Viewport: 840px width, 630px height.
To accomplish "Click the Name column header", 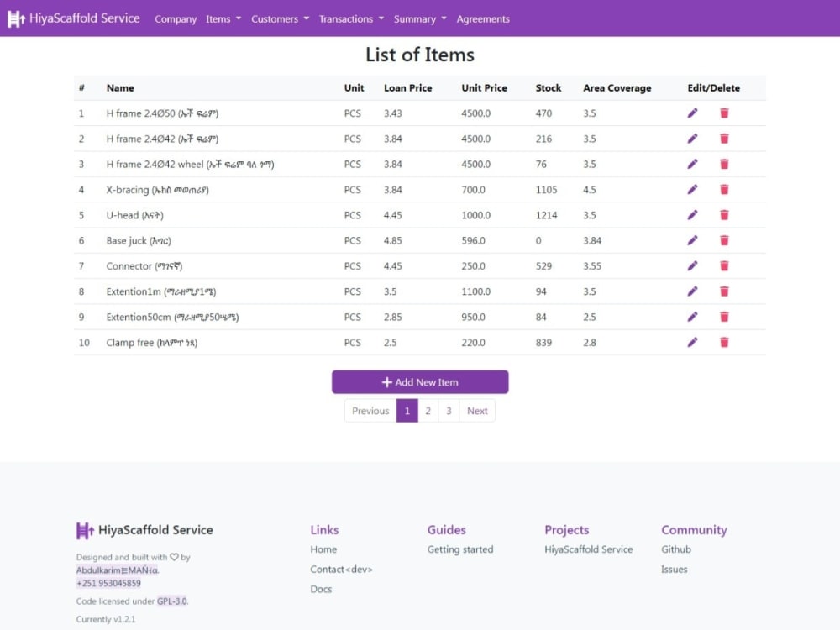I will coord(120,88).
